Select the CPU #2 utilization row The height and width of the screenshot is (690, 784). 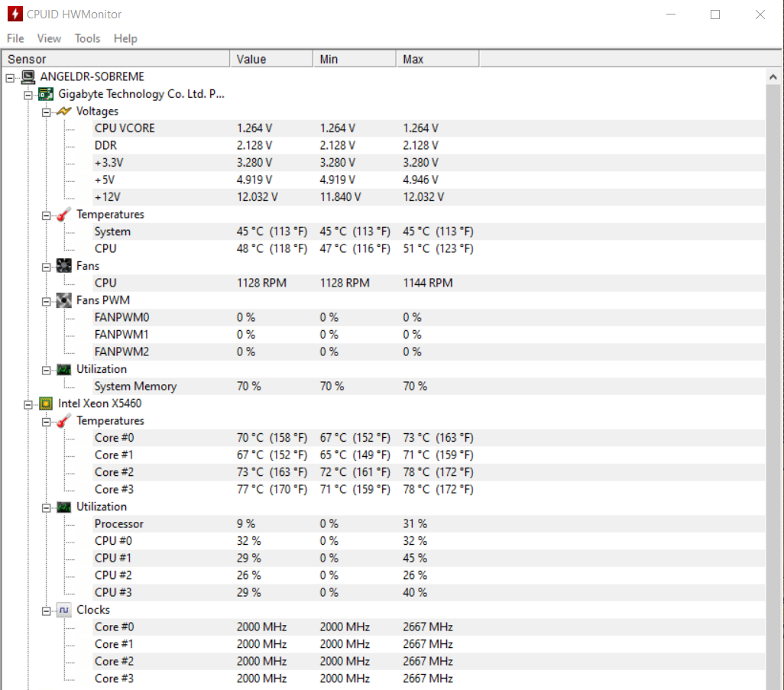pyautogui.click(x=429, y=575)
